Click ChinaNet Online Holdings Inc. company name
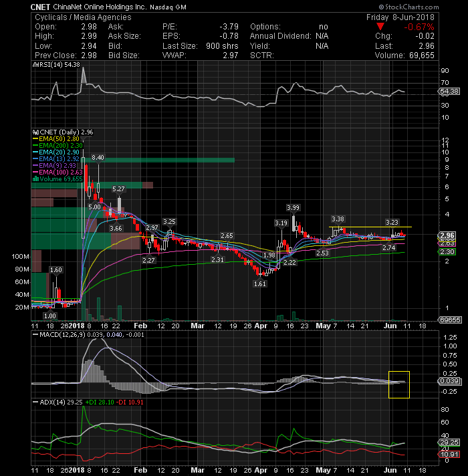The image size is (468, 476). pyautogui.click(x=100, y=7)
